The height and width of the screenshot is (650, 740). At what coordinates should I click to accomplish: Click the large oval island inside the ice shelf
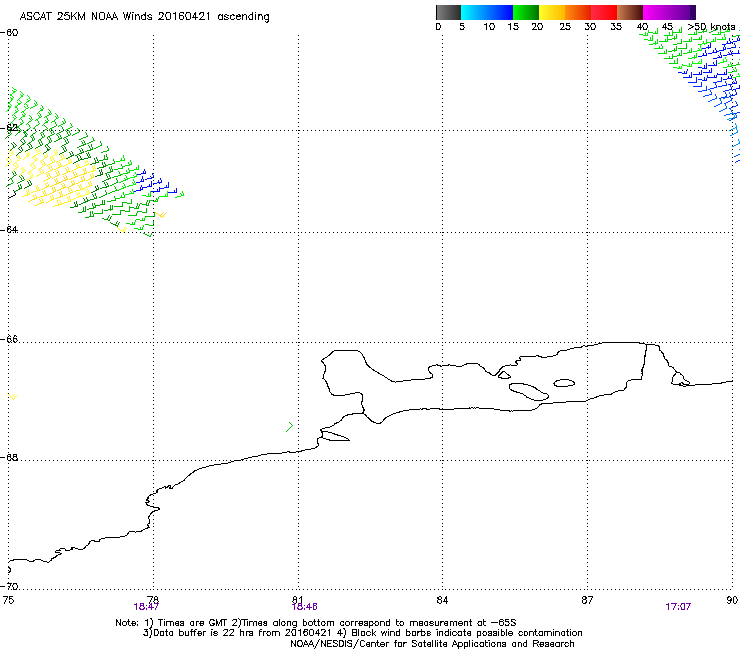529,392
